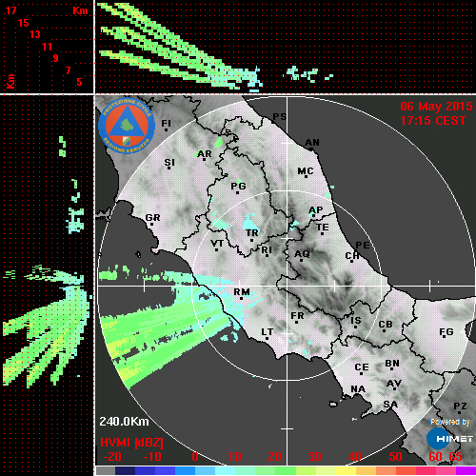Click the '17' km height label
The image size is (476, 476).
click(10, 10)
